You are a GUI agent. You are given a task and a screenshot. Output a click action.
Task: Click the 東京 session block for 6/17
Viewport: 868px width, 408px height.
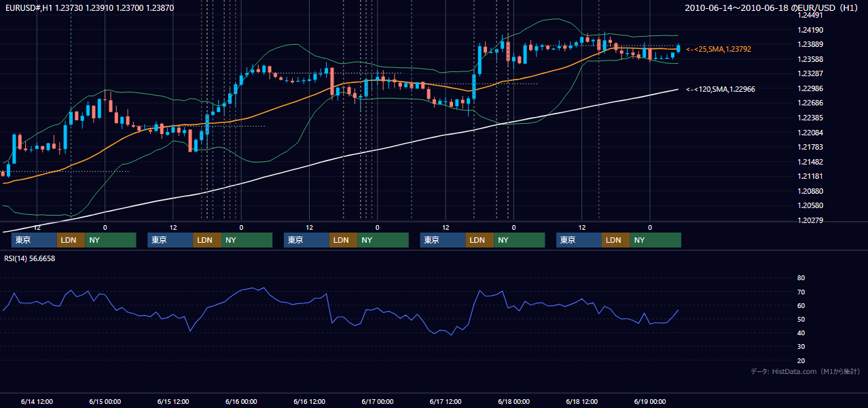[x=443, y=240]
